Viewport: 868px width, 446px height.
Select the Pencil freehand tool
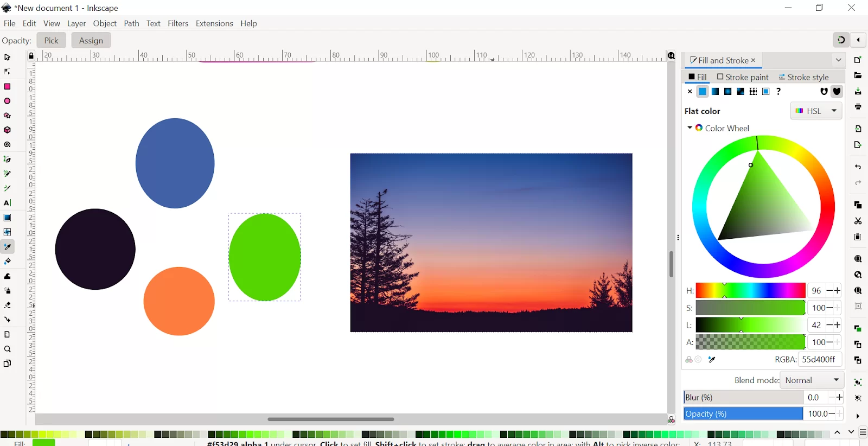8,174
